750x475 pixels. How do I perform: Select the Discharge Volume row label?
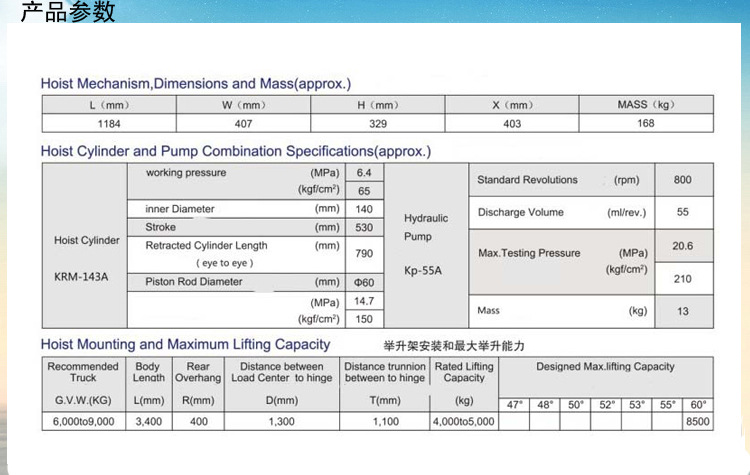coord(520,212)
